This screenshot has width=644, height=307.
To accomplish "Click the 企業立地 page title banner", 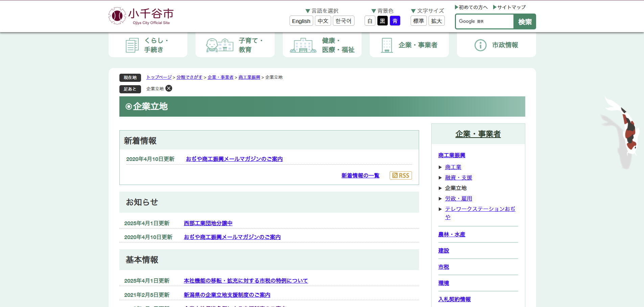I will tap(322, 107).
